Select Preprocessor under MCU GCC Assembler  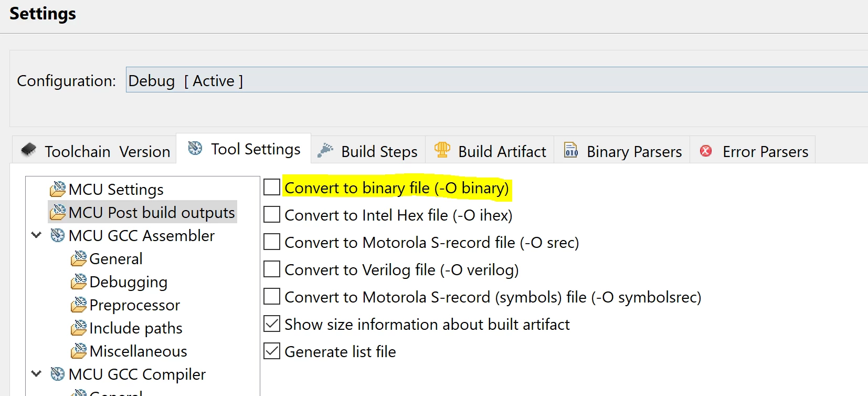[134, 305]
